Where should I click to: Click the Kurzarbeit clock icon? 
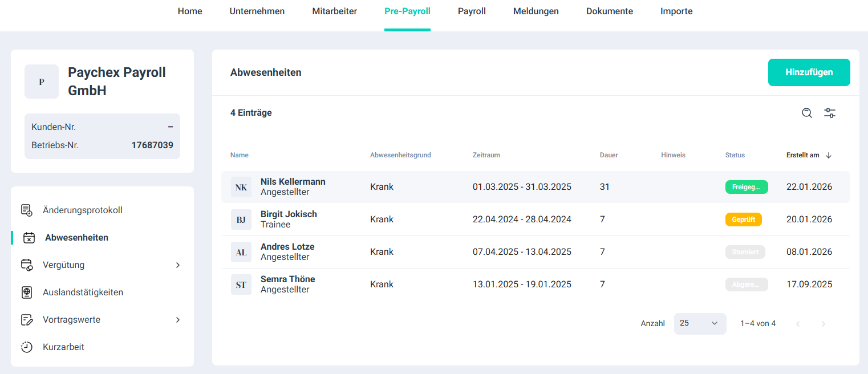click(27, 347)
